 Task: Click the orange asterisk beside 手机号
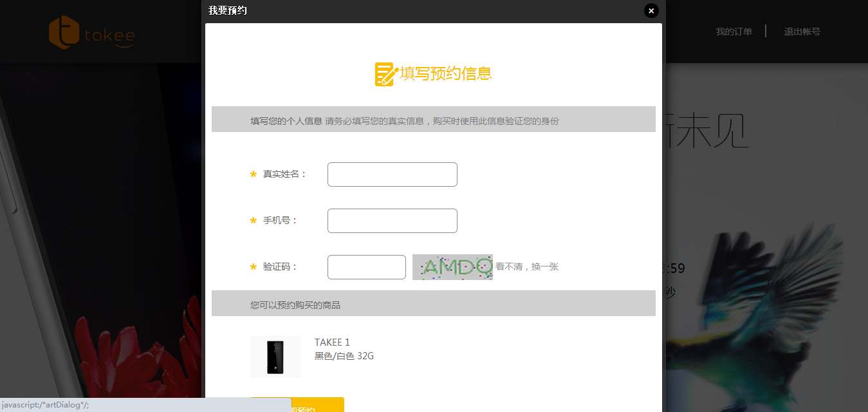[252, 220]
